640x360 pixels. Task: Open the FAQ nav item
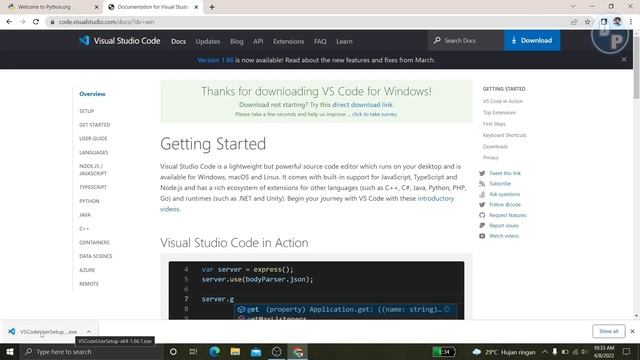320,41
